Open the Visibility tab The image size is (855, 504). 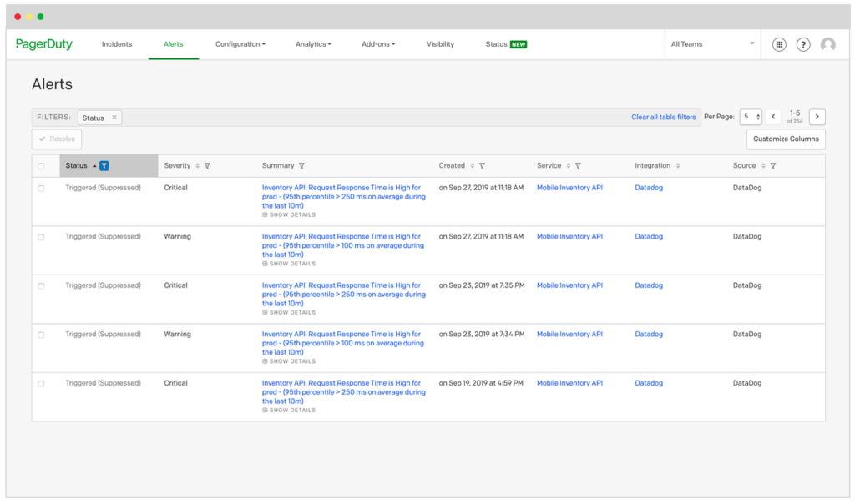[x=440, y=44]
